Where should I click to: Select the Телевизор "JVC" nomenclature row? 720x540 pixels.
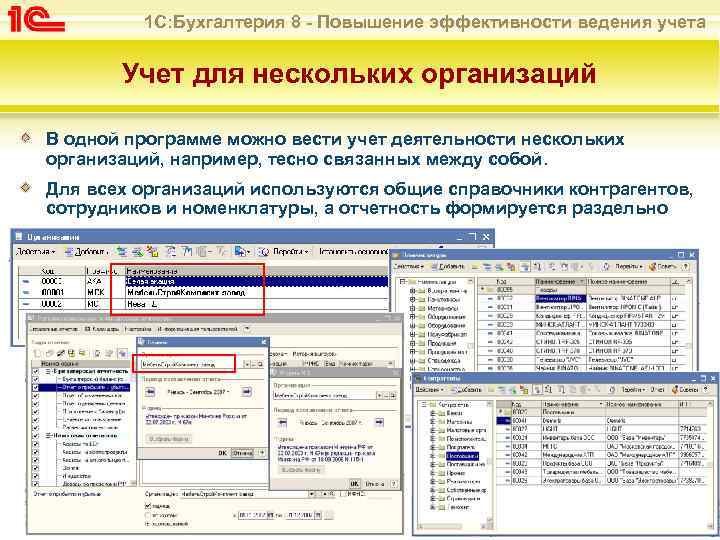click(x=581, y=360)
